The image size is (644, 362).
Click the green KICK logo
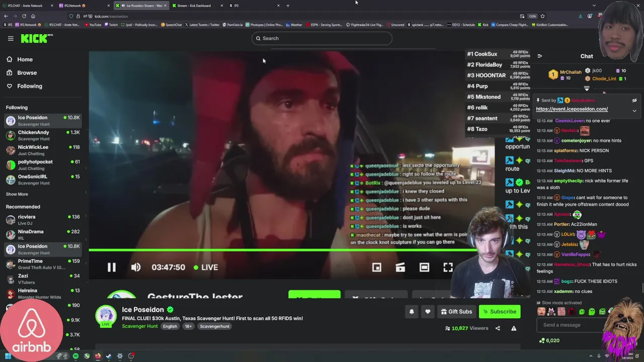pos(36,38)
